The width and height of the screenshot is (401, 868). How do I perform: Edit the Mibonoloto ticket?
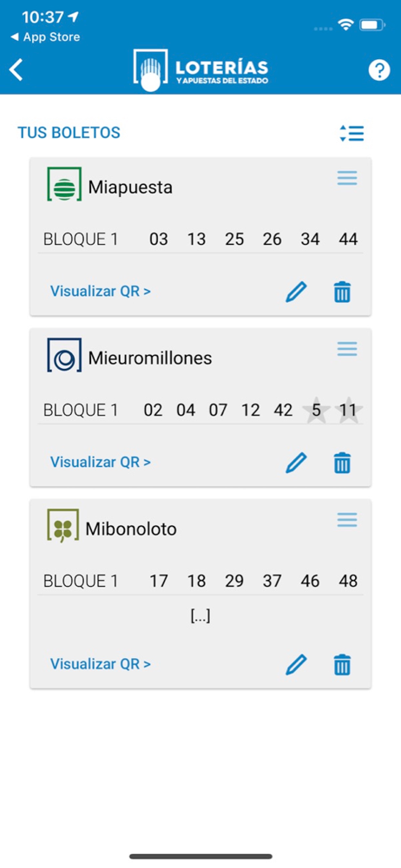pos(296,664)
